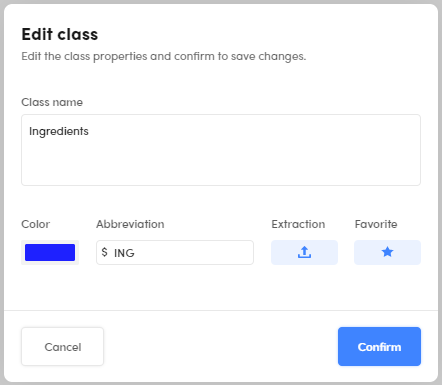Click the word Ingredients in Class name
442x385 pixels.
click(x=59, y=131)
